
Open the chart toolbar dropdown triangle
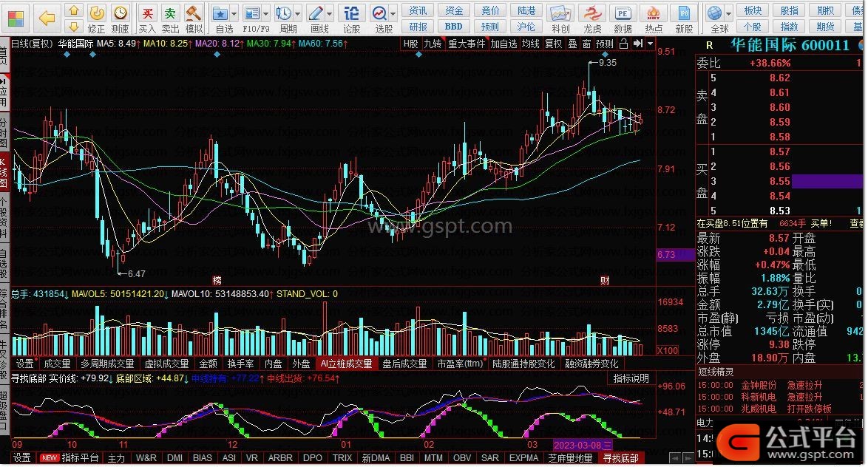click(651, 44)
